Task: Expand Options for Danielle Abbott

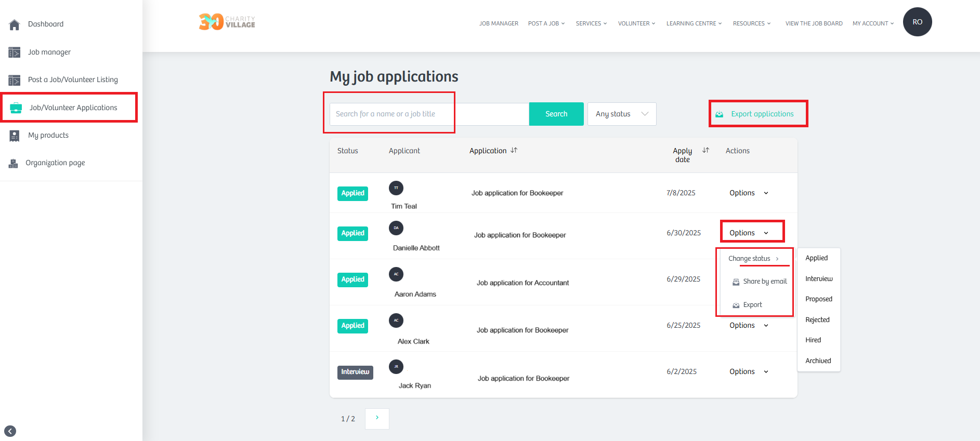Action: coord(749,233)
